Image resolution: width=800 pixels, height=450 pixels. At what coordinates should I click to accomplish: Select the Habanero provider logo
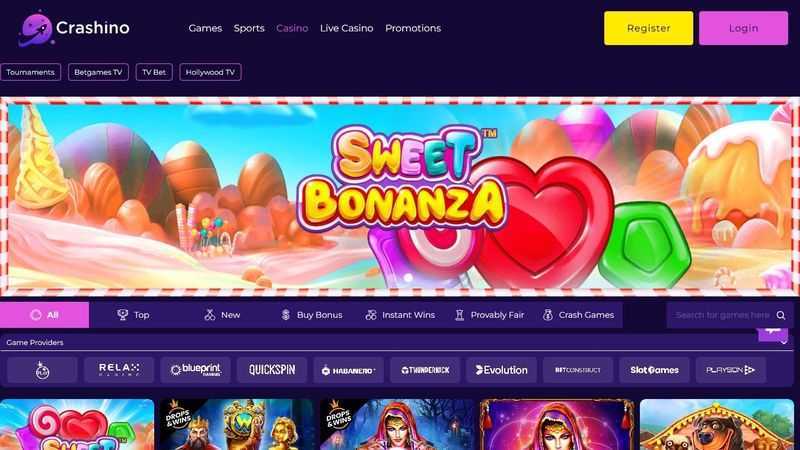348,370
